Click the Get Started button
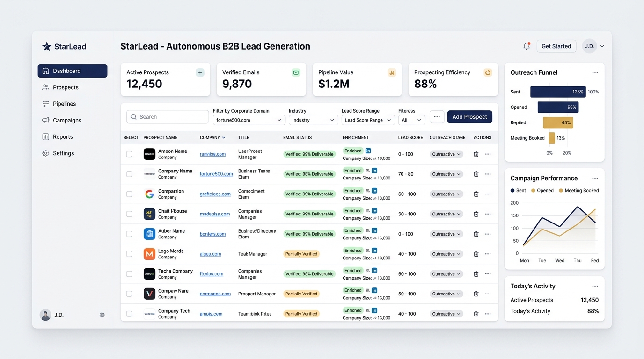This screenshot has height=359, width=644. (556, 46)
